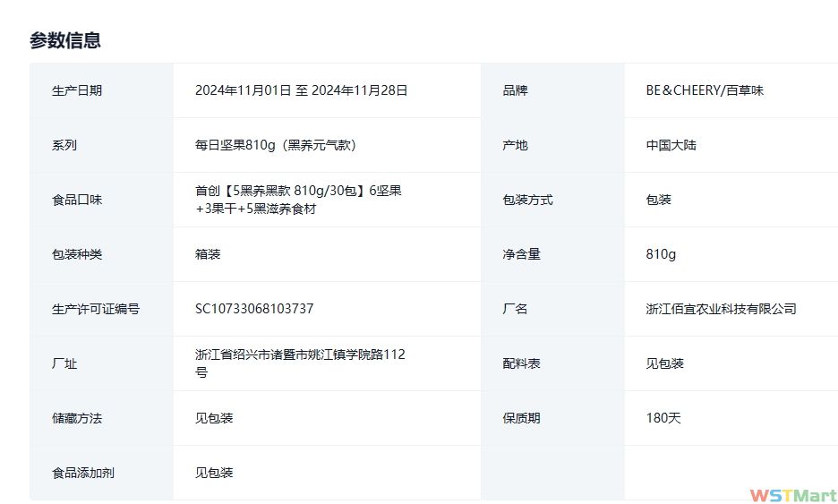Viewport: 838px width, 504px height.
Task: Click the 储藏方法 label cell
Action: [x=77, y=418]
